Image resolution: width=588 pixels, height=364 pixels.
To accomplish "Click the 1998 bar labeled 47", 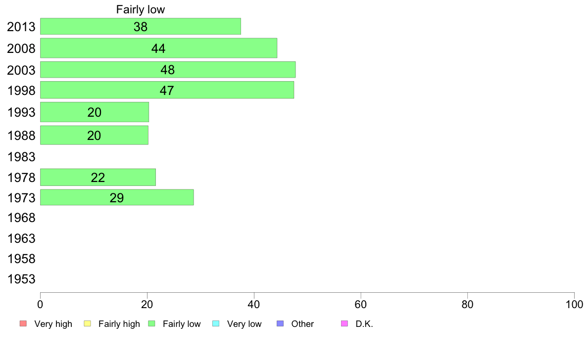I will coord(167,90).
